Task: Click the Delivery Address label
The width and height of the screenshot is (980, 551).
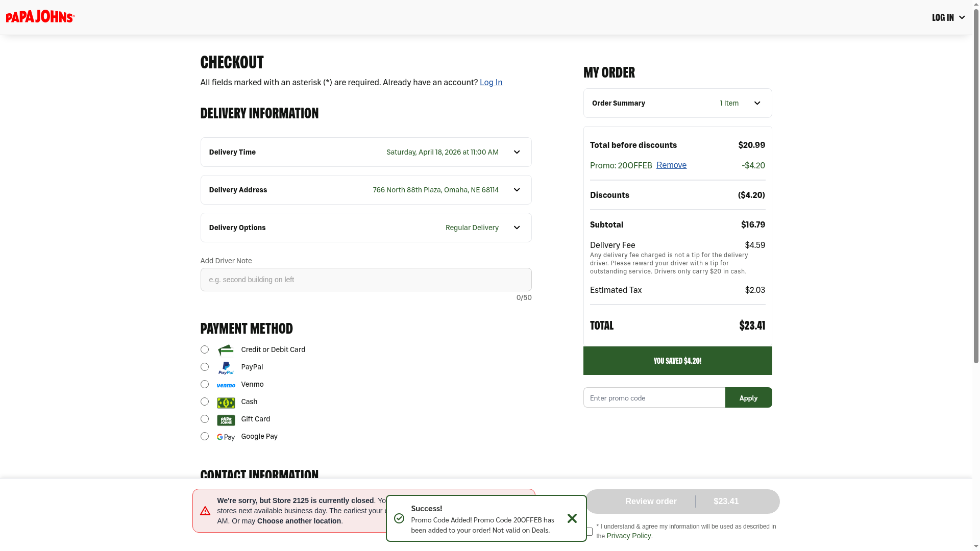Action: (238, 190)
